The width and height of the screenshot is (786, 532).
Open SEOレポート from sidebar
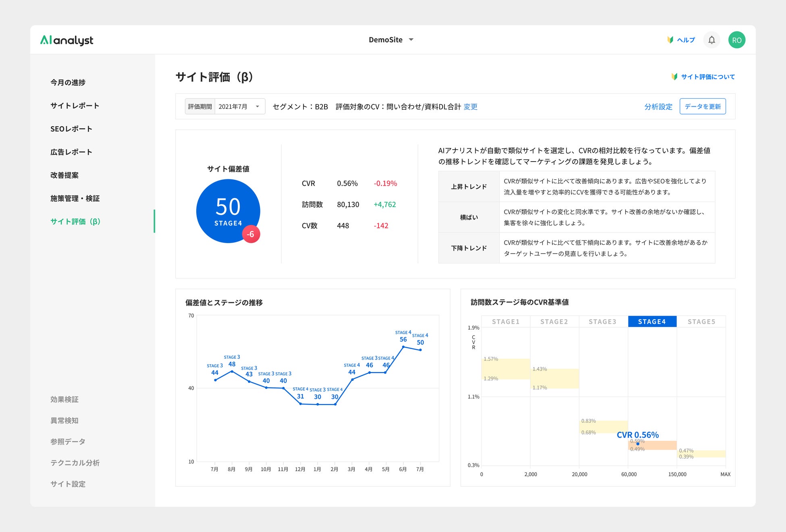pos(71,129)
